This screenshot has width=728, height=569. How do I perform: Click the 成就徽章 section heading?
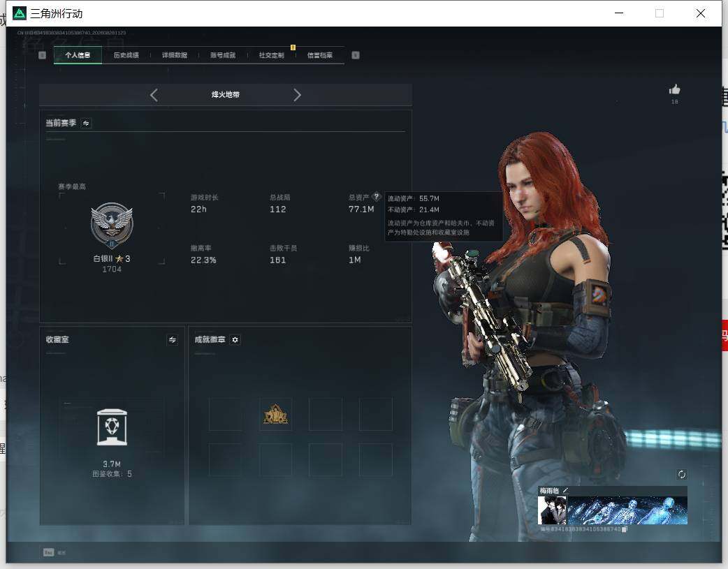(x=210, y=340)
